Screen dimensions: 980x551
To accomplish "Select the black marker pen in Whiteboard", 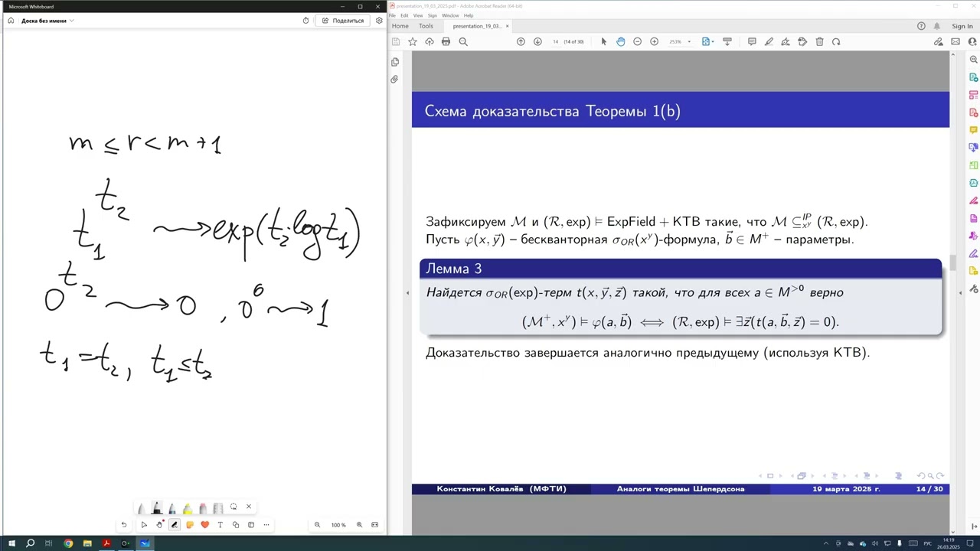I will (157, 507).
